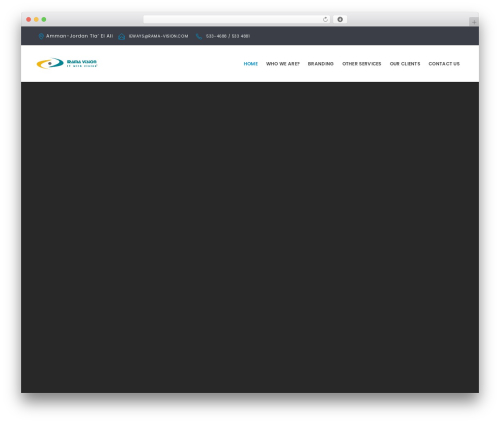Click the dark hero banner area
Viewport: 500px width, 423px height.
pos(250,237)
